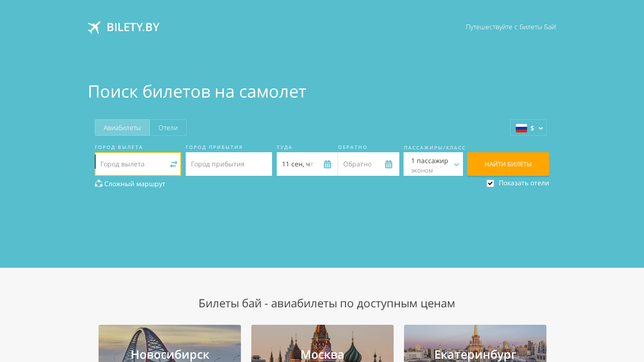Toggle the 'Показать отели' checkbox
Viewport: 644px width, 362px height.
click(x=490, y=183)
